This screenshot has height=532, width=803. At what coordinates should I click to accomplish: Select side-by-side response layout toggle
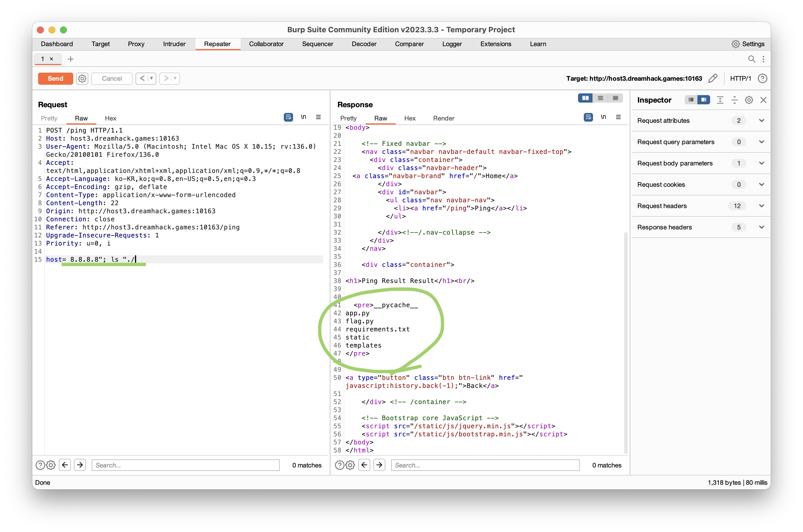[x=585, y=98]
